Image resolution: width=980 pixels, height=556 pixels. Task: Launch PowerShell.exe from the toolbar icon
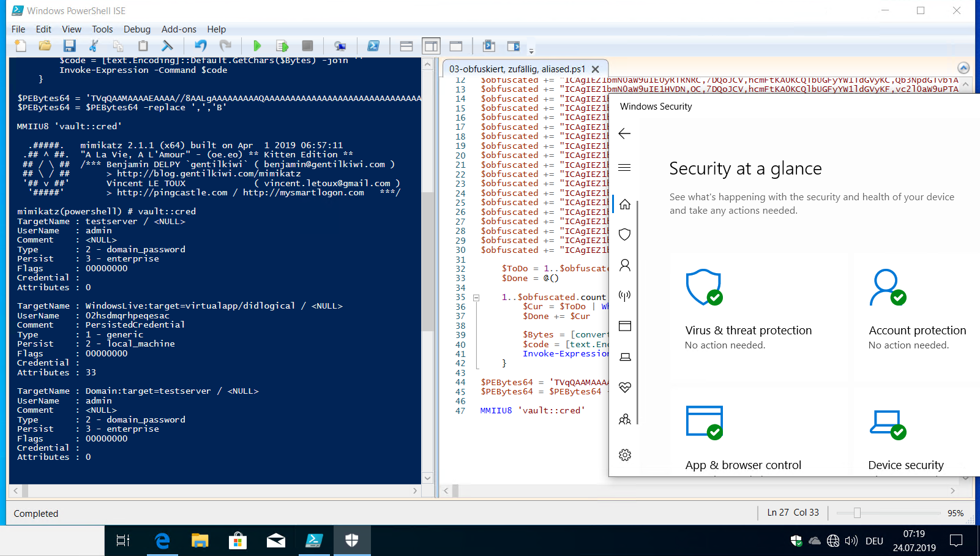[x=373, y=46]
